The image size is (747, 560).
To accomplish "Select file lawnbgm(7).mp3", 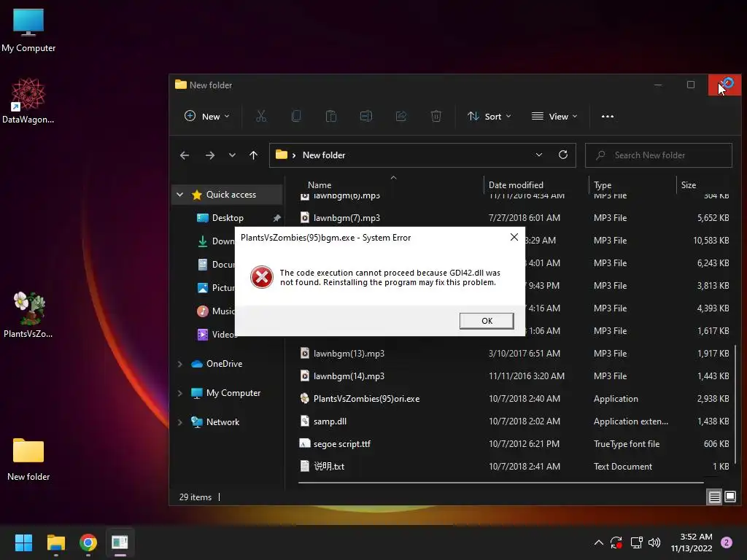I will (x=347, y=217).
